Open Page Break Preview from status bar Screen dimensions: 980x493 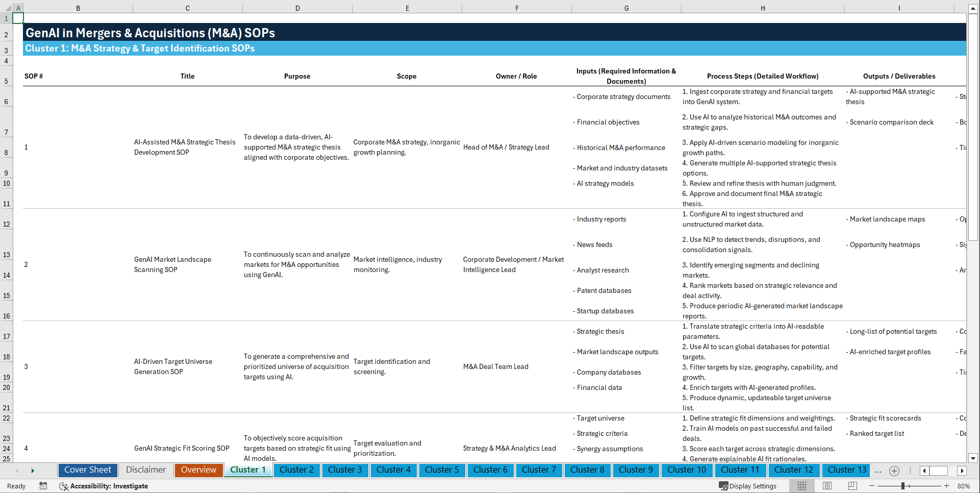(x=852, y=486)
